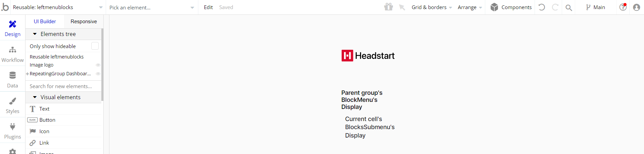Click the Search for new elements field
The image size is (644, 154).
click(63, 86)
